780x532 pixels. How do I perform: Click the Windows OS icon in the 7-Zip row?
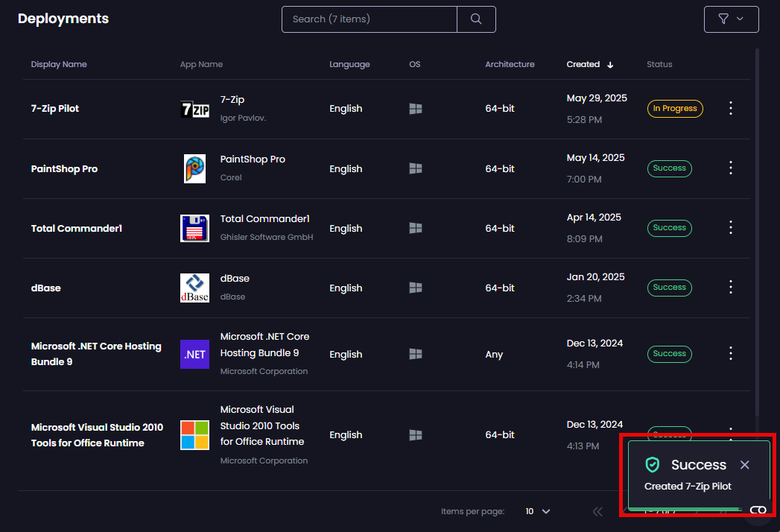coord(415,108)
